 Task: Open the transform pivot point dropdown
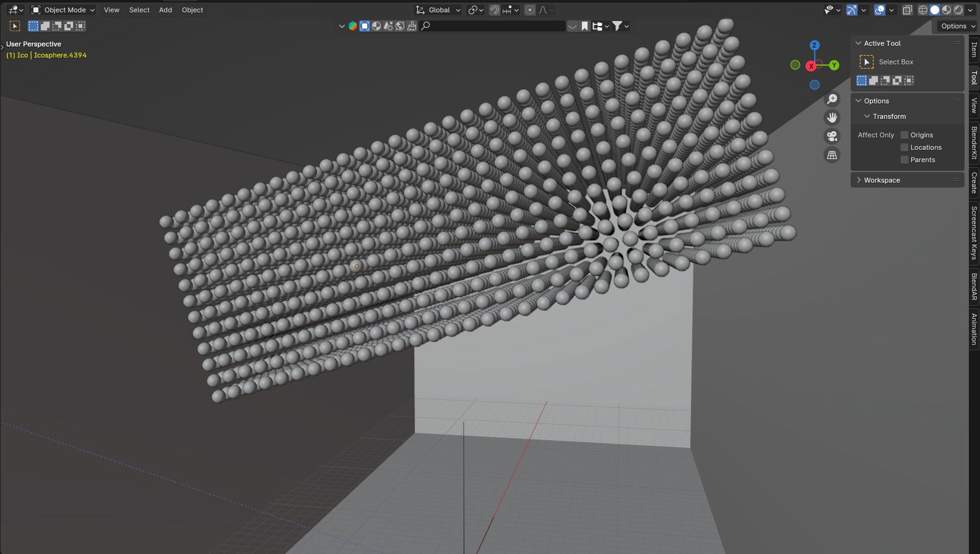(475, 10)
